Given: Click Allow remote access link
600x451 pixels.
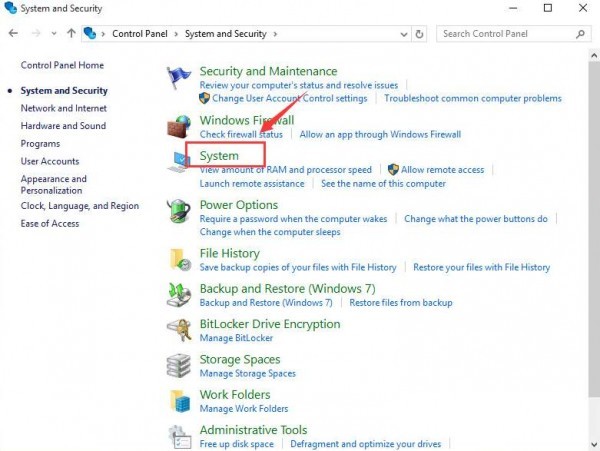Looking at the screenshot, I should [442, 169].
